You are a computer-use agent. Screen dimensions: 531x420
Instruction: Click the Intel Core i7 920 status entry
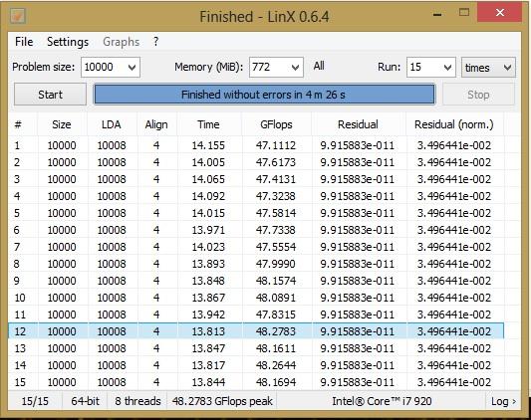coord(382,401)
